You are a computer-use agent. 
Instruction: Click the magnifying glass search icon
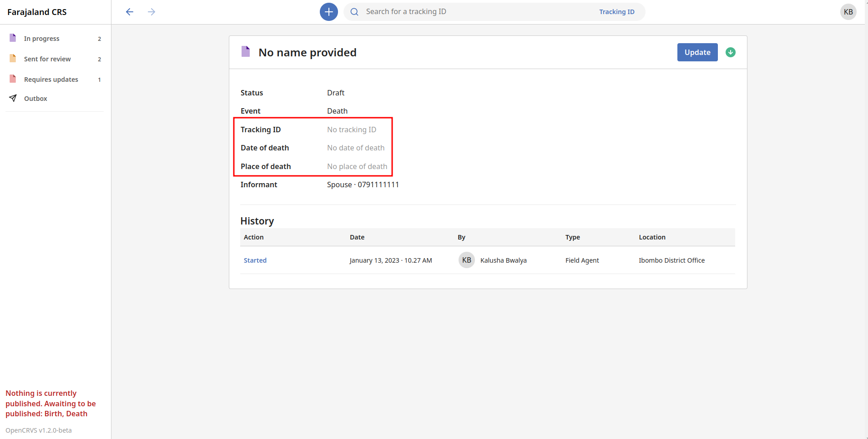pyautogui.click(x=354, y=11)
